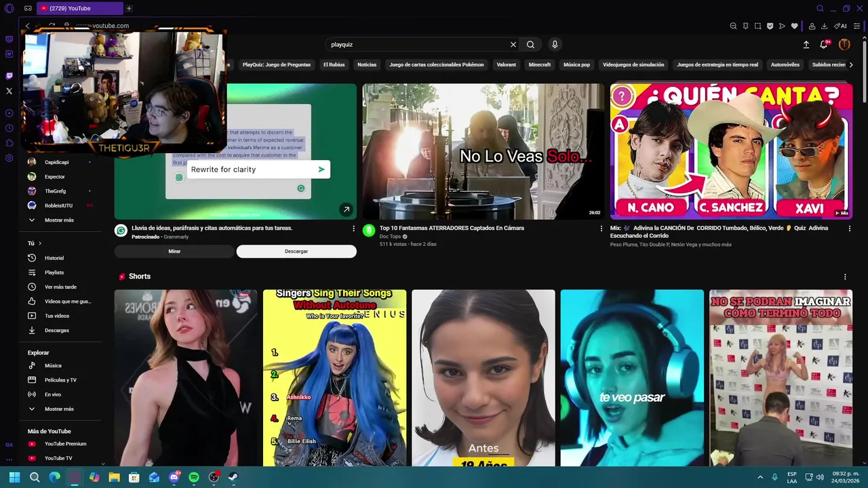Image resolution: width=868 pixels, height=488 pixels.
Task: Click the Mirar button on the ad
Action: click(x=174, y=251)
